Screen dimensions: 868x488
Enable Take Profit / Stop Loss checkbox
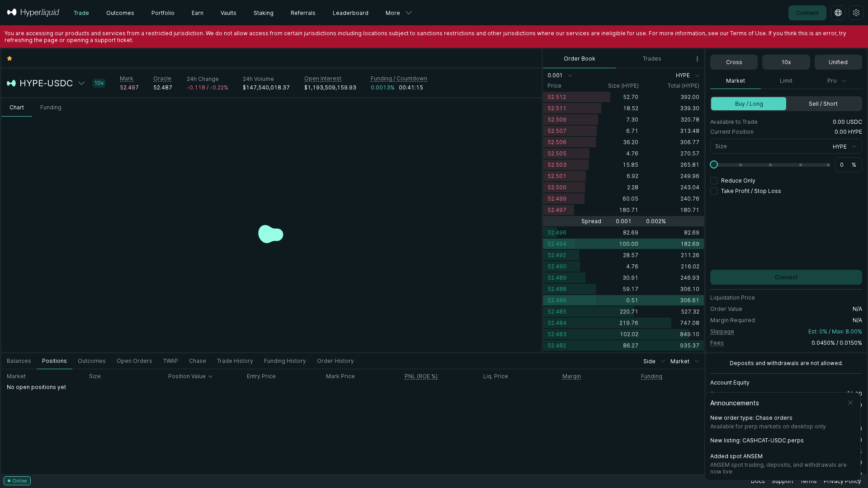coord(714,191)
